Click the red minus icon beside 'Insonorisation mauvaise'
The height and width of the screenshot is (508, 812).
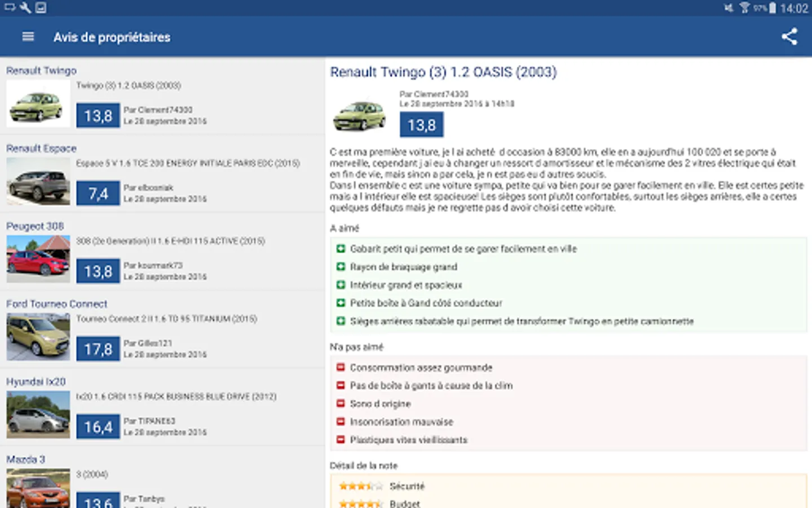(x=341, y=422)
